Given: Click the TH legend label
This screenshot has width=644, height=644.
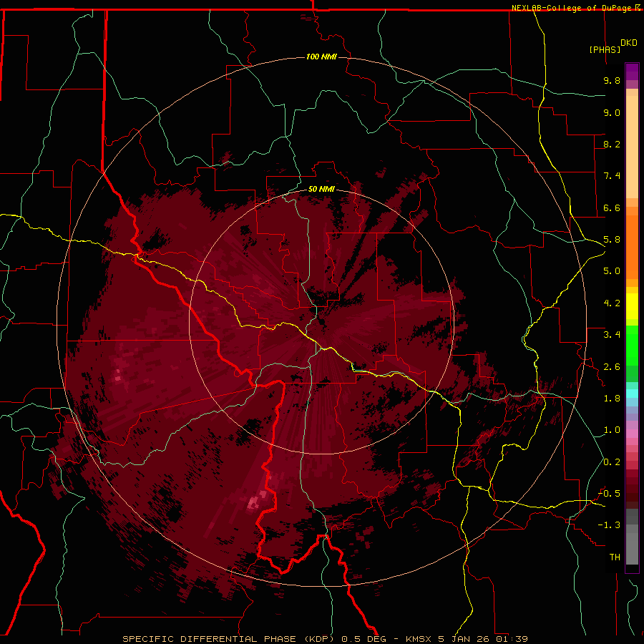Looking at the screenshot, I should (x=615, y=557).
